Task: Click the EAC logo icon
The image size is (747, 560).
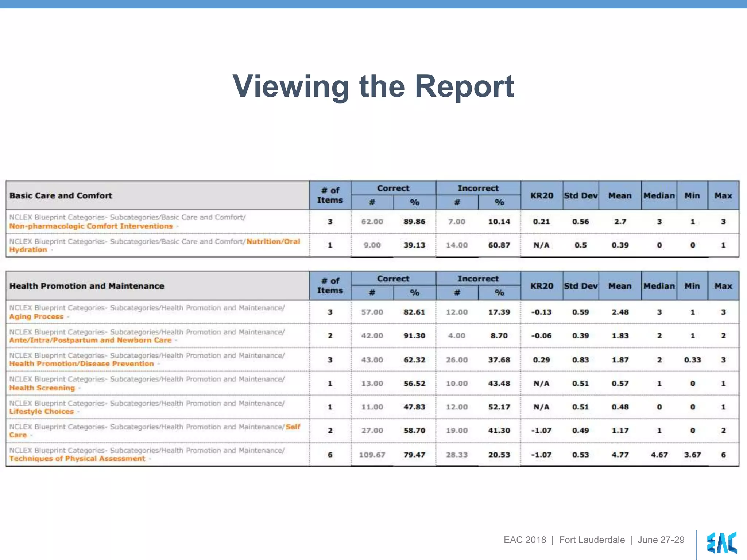Action: point(722,542)
